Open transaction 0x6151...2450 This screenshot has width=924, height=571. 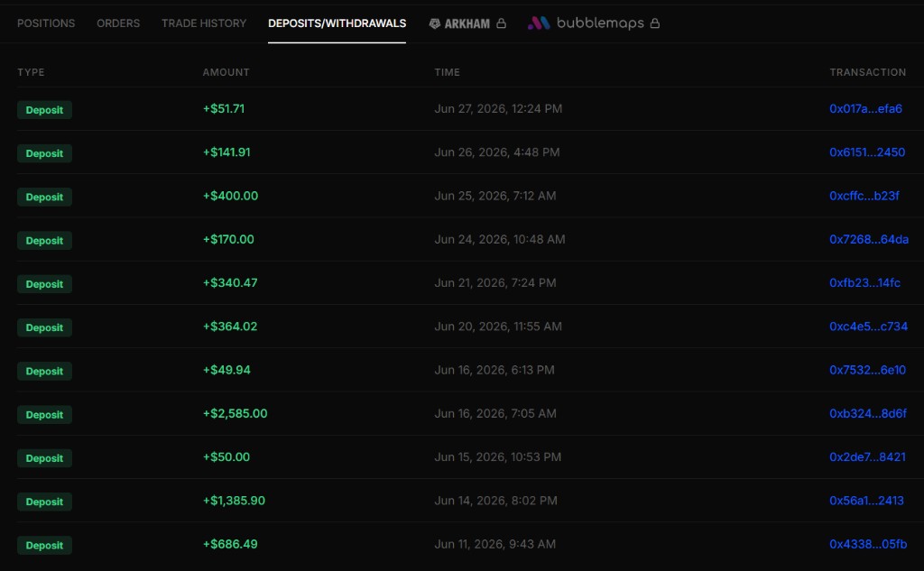(x=867, y=152)
